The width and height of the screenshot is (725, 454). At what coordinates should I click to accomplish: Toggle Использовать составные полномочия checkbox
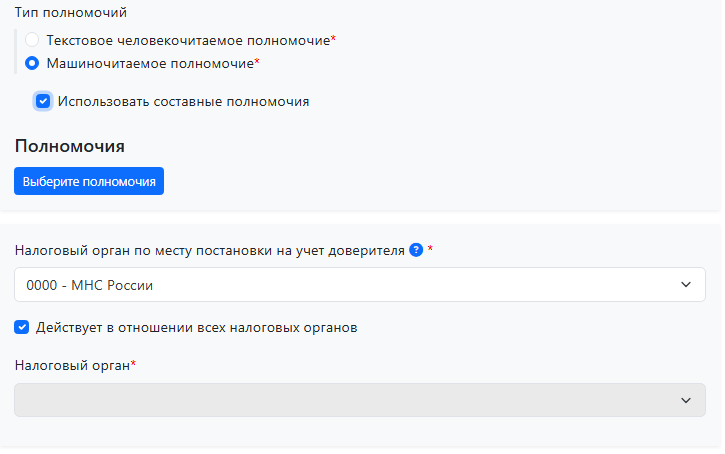[43, 101]
